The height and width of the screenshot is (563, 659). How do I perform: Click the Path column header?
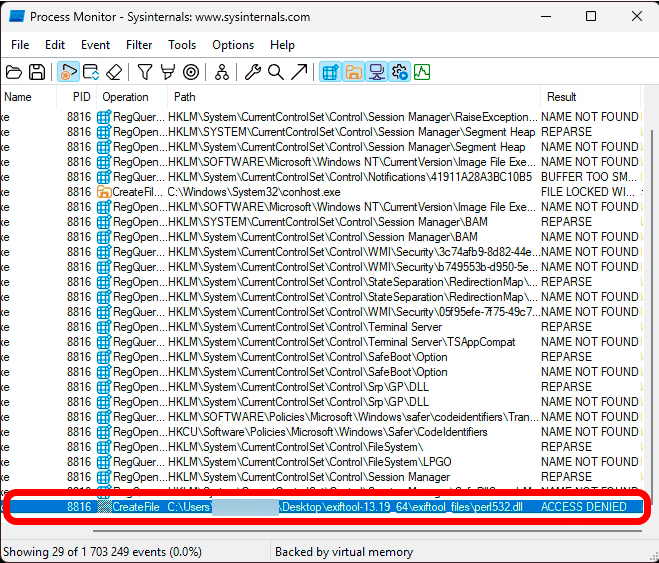tap(185, 97)
